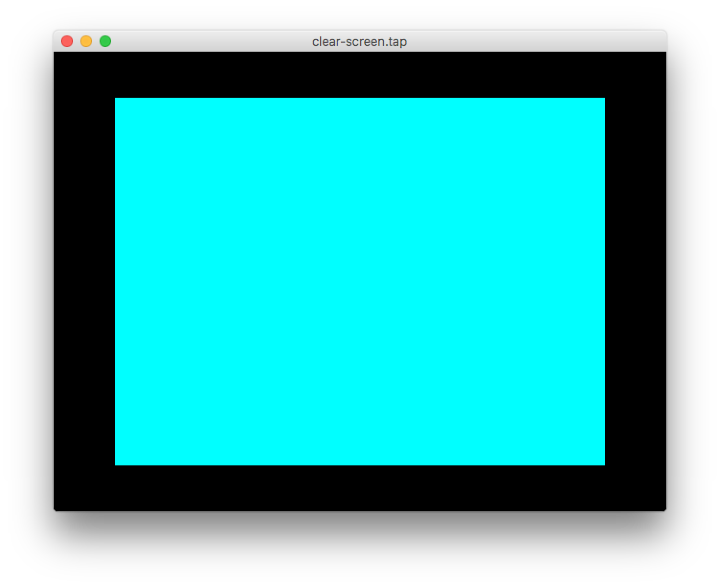Zoom the emulator window to full screen

coord(105,41)
